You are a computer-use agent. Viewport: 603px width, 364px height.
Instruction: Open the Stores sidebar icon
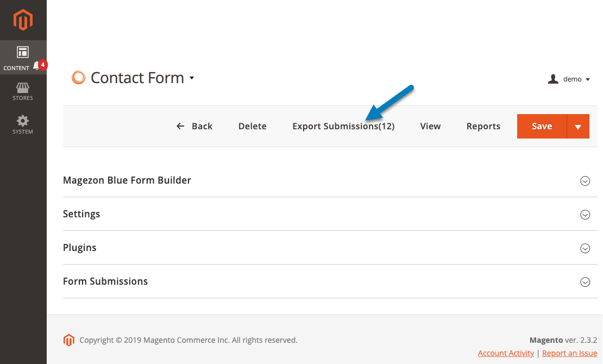[23, 92]
